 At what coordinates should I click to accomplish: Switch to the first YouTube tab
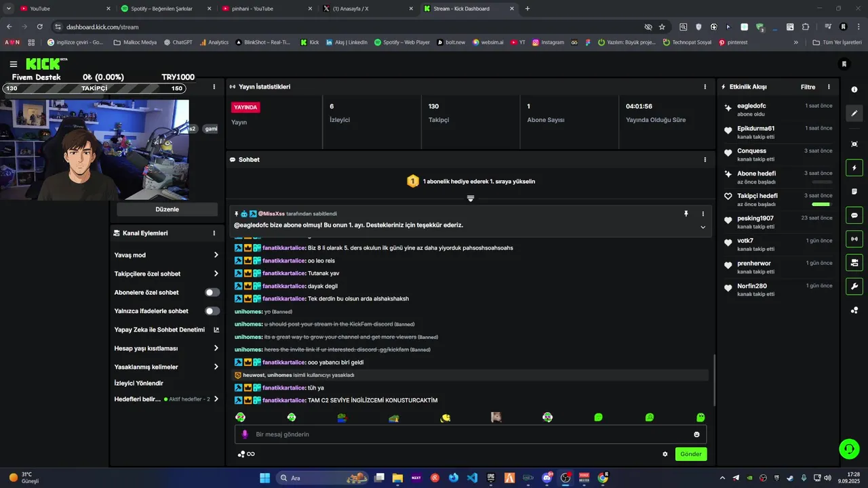[66, 9]
